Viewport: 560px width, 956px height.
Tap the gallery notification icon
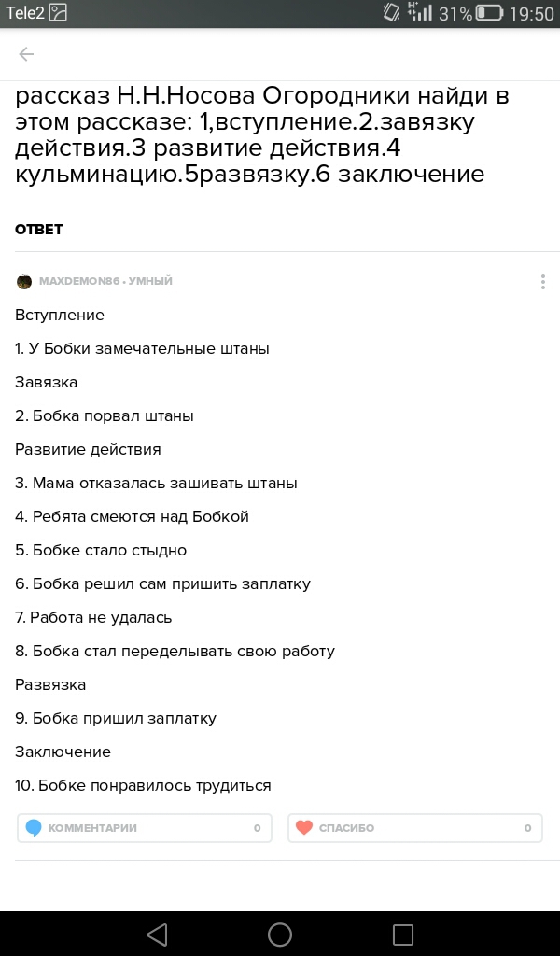[x=58, y=13]
